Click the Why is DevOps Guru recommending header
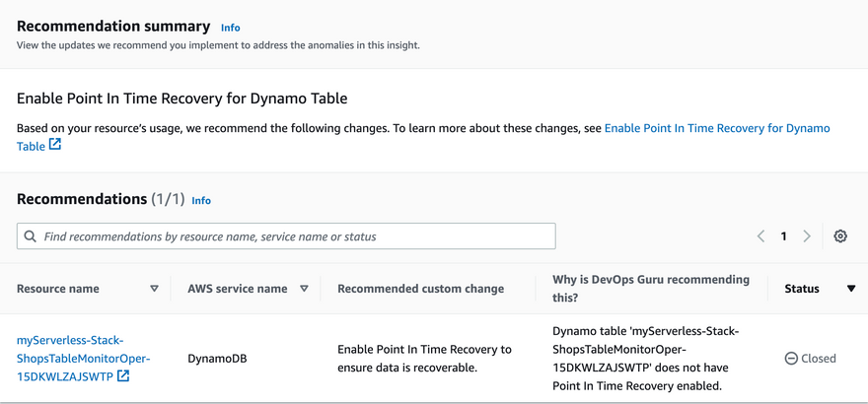Screen dimensions: 868x404 (x=651, y=289)
